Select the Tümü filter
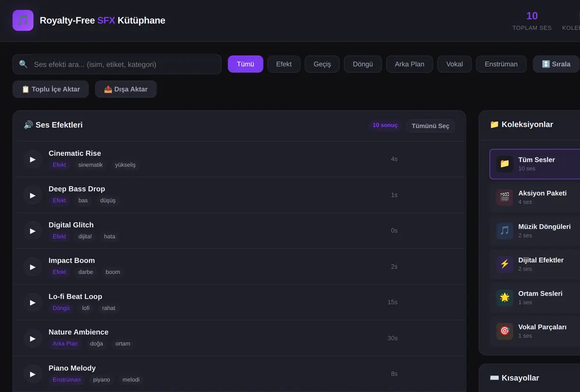Image resolution: width=580 pixels, height=392 pixels. 246,64
